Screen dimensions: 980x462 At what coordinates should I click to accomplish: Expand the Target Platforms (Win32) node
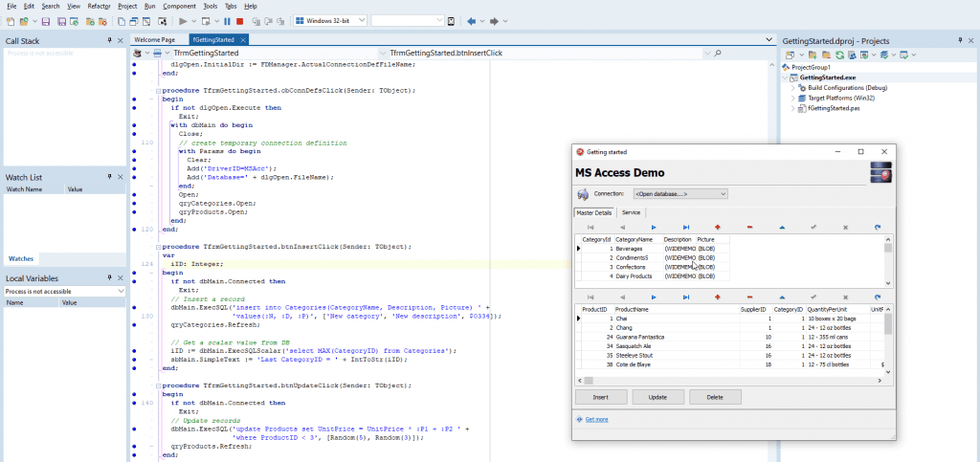click(793, 98)
